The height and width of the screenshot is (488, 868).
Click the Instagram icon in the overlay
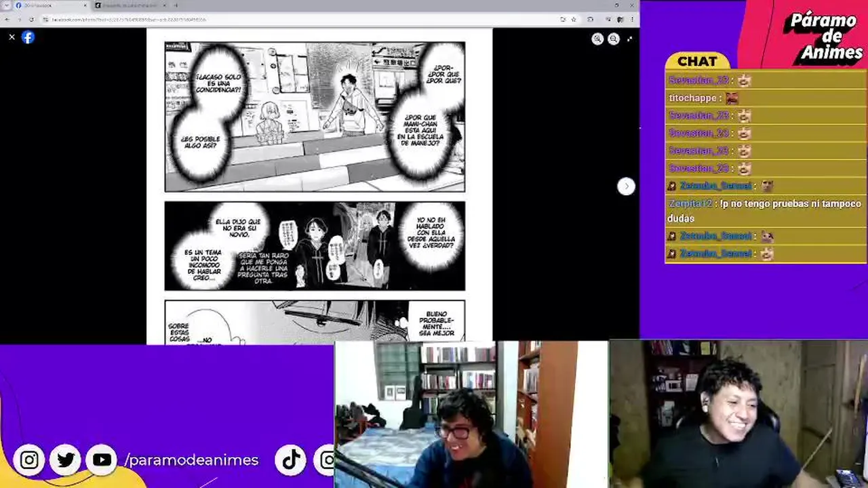point(29,460)
